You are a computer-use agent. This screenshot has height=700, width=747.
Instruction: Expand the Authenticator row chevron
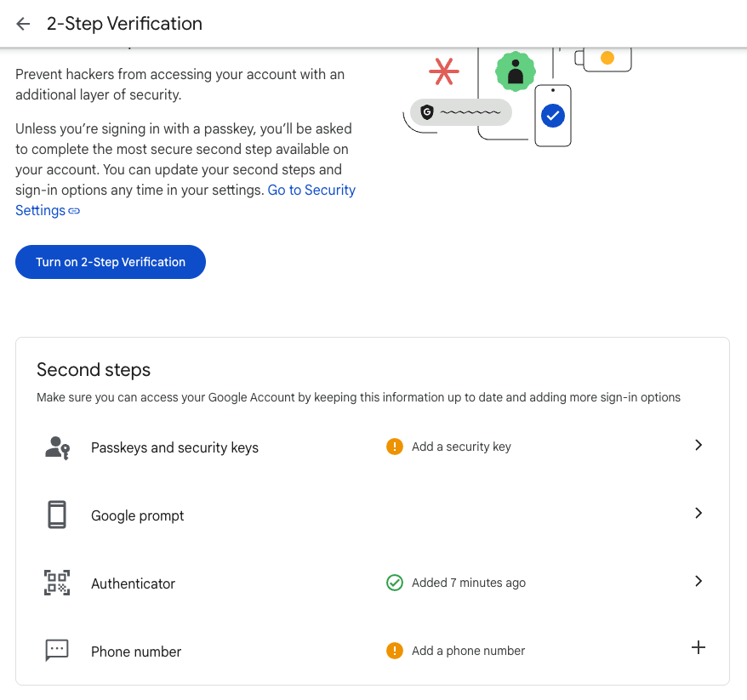(699, 581)
